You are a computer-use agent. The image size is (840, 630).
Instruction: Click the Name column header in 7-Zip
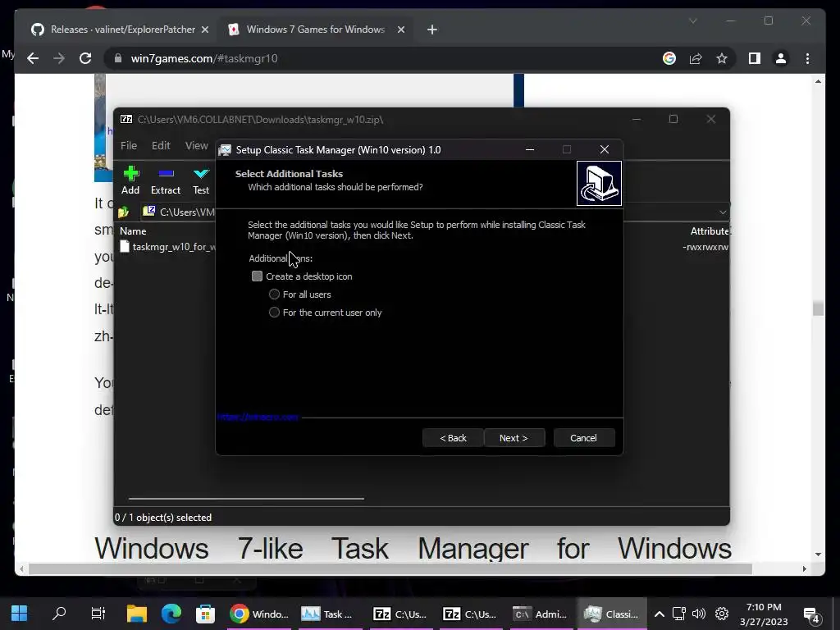pyautogui.click(x=133, y=231)
